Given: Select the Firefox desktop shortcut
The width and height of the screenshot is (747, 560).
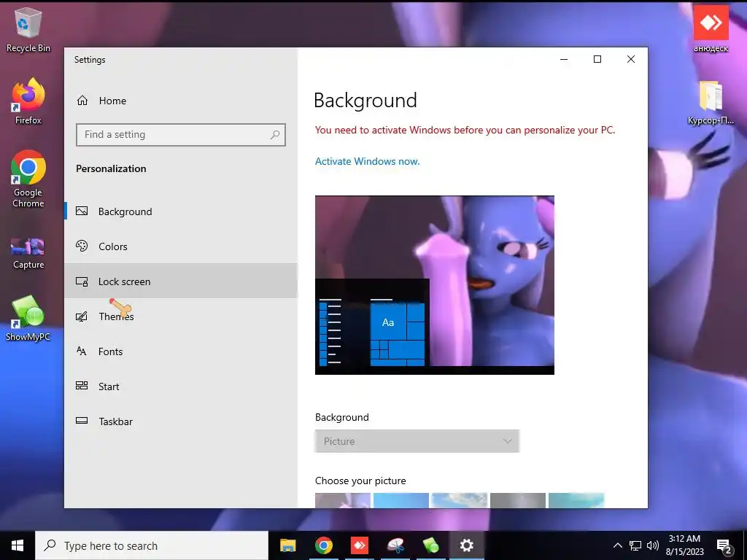Looking at the screenshot, I should click(28, 101).
